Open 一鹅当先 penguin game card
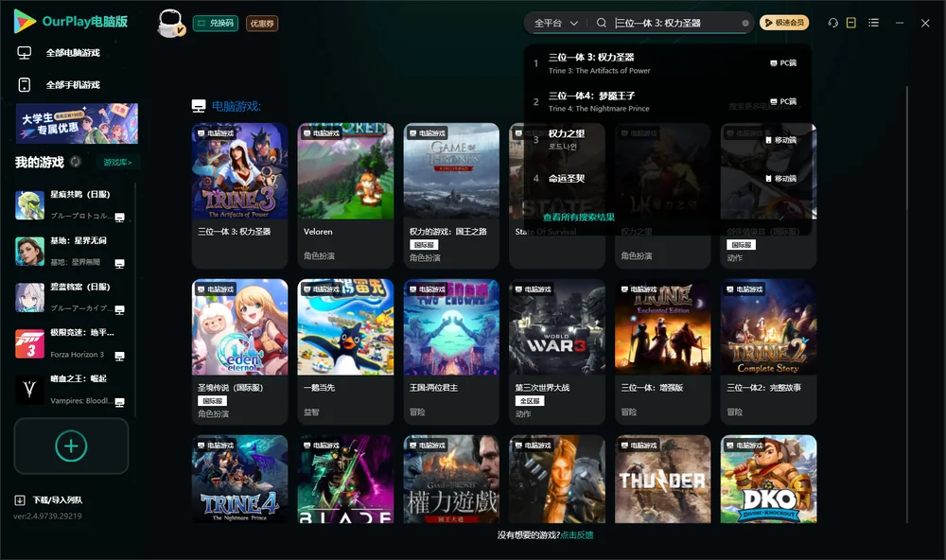This screenshot has width=946, height=560. coord(345,351)
